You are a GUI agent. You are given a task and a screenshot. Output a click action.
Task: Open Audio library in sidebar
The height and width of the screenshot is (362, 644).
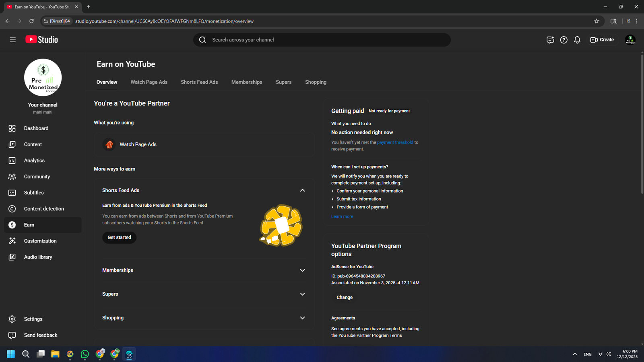click(x=38, y=257)
